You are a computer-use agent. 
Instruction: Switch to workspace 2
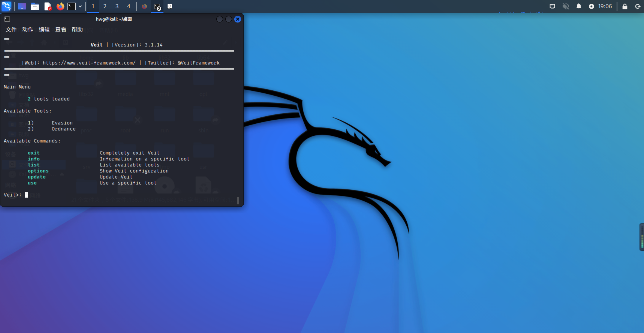(x=105, y=6)
